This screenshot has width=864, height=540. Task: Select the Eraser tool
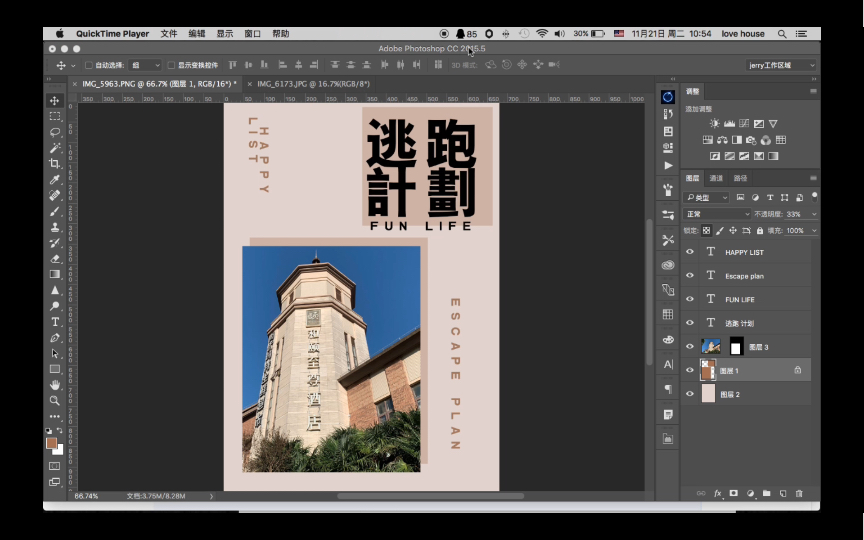[55, 258]
